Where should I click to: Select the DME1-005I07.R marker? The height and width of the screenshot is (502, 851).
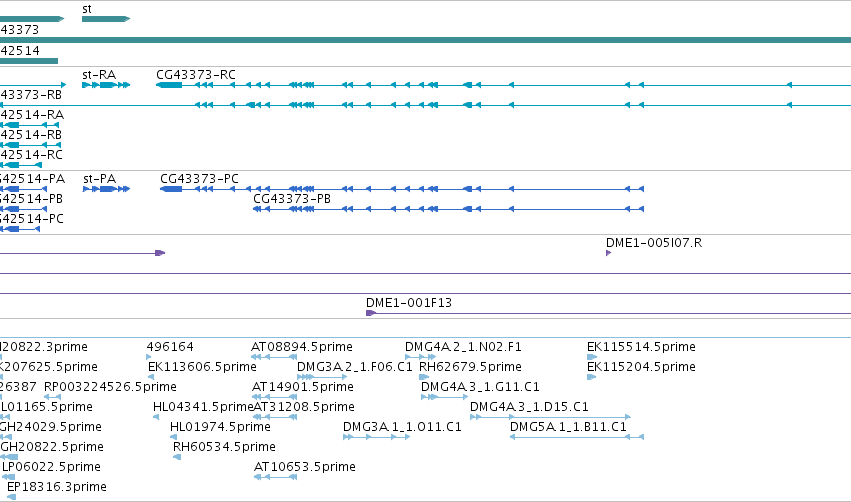(x=608, y=253)
